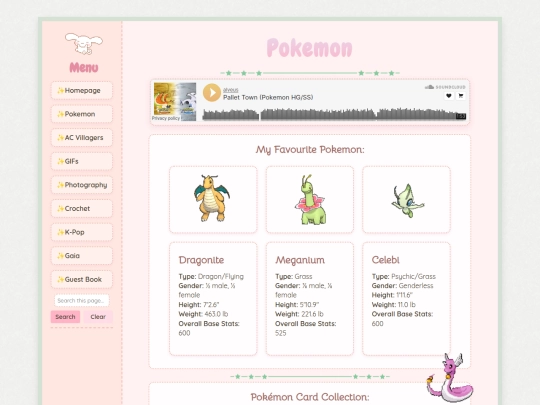Open the Crochet menu item
Screen dimensions: 540x405
coord(82,208)
